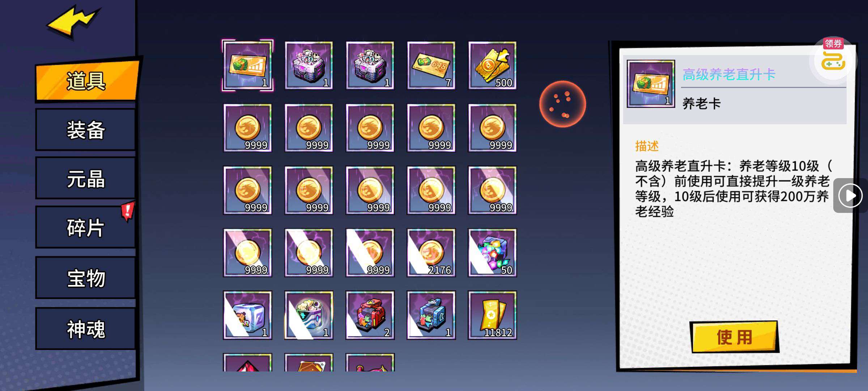This screenshot has width=868, height=391.
Task: Select the yellow ticket item showing 11812
Action: (x=492, y=315)
